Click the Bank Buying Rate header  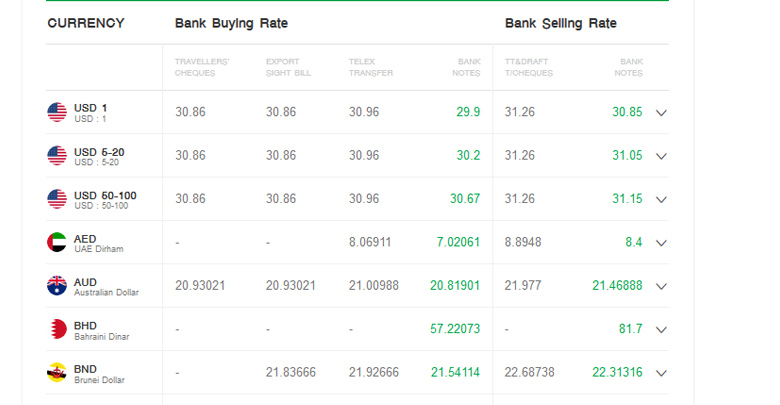pyautogui.click(x=231, y=23)
